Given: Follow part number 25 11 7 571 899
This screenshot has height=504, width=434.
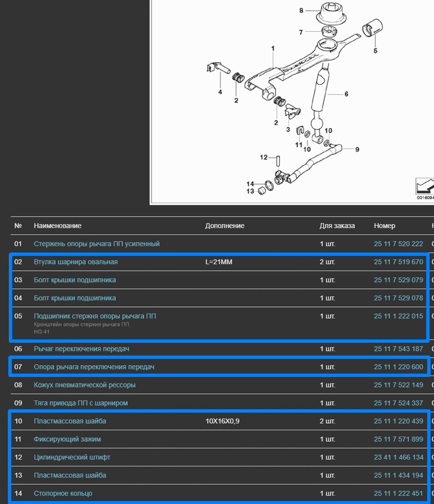Looking at the screenshot, I should click(x=398, y=439).
